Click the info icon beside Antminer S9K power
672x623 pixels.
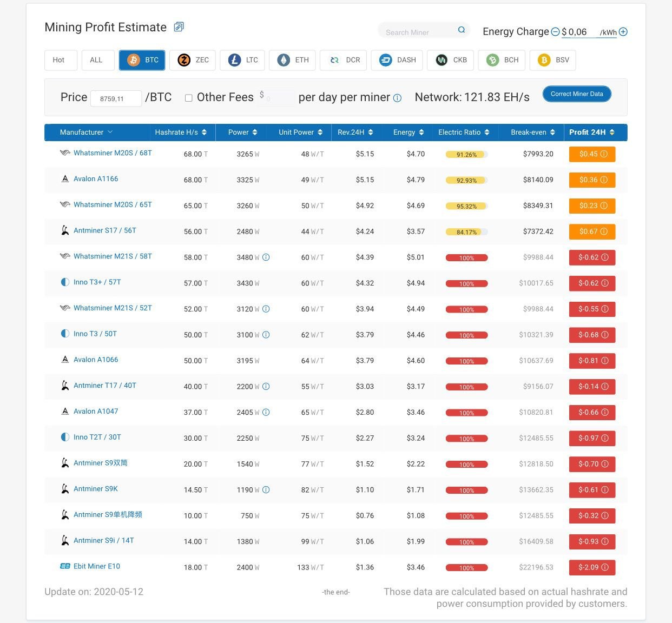click(266, 490)
